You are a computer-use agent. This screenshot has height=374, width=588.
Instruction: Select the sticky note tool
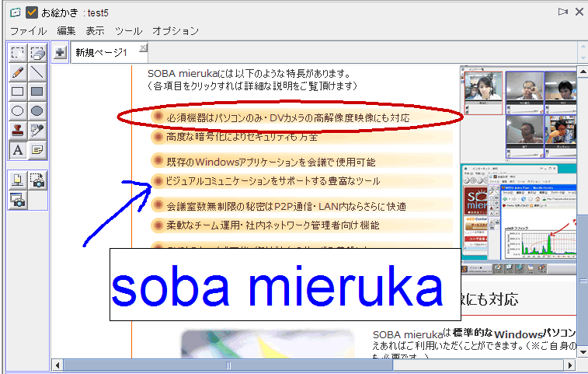point(37,150)
